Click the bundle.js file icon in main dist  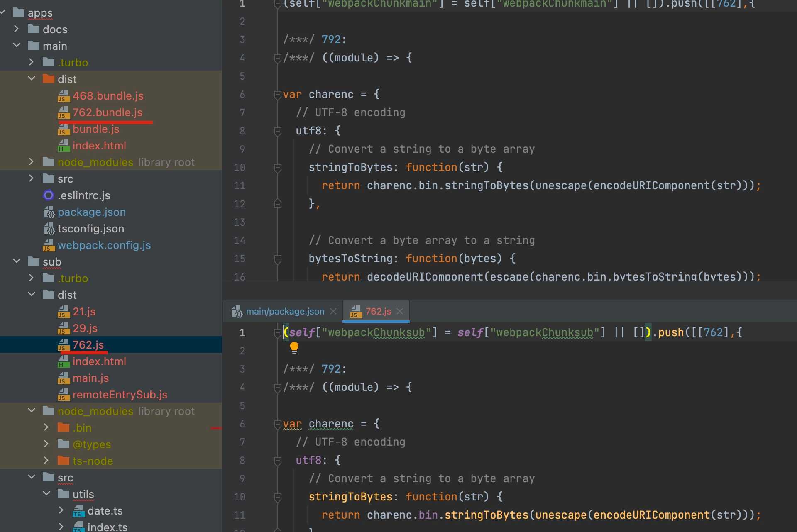pyautogui.click(x=64, y=129)
